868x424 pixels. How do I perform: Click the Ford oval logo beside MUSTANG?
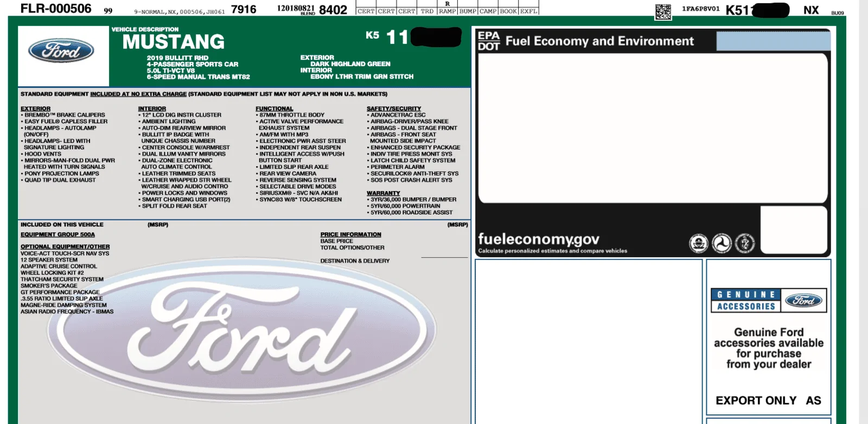[x=61, y=52]
